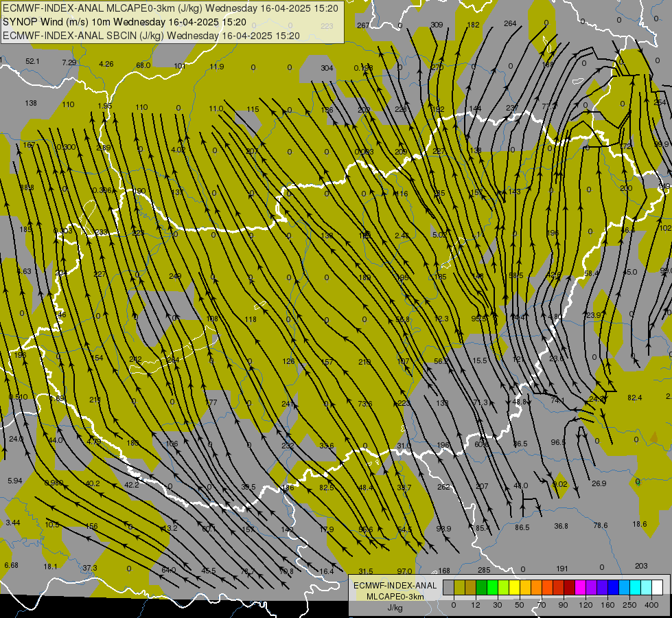Select map value 11.9
672x618 pixels.
point(217,67)
